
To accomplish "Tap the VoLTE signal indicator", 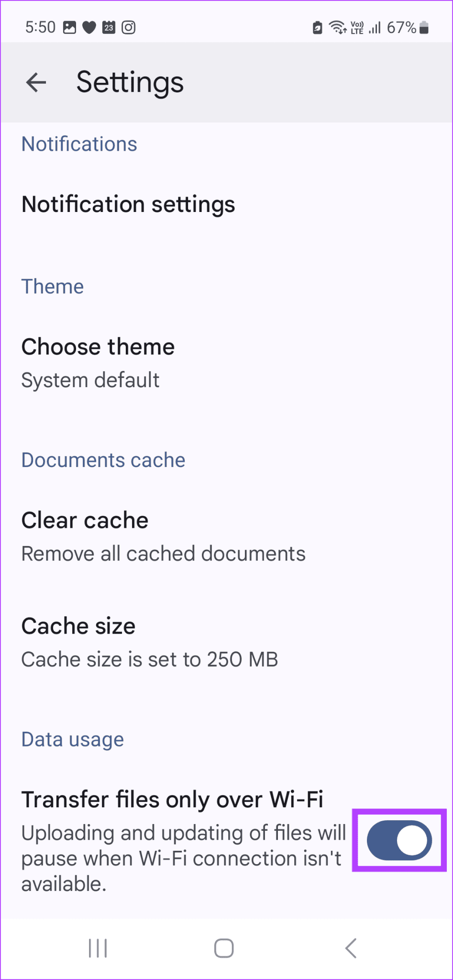I will 357,27.
